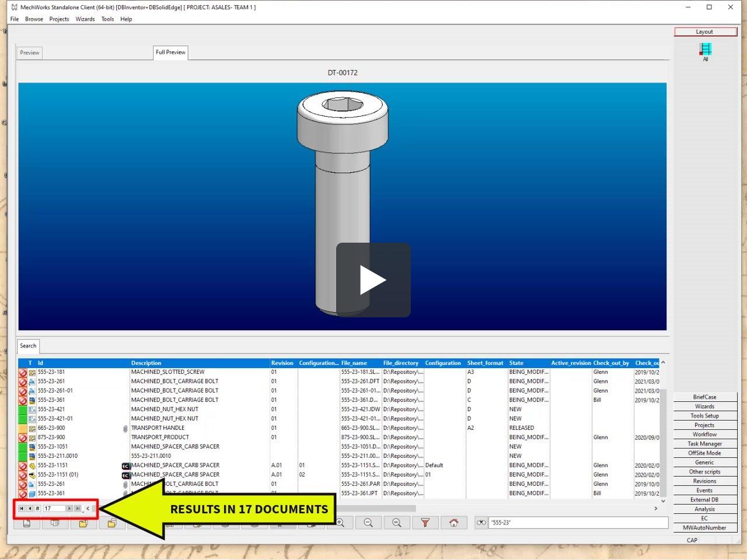Enable OffSite Mode in the right sidebar
The width and height of the screenshot is (747, 560).
704,453
